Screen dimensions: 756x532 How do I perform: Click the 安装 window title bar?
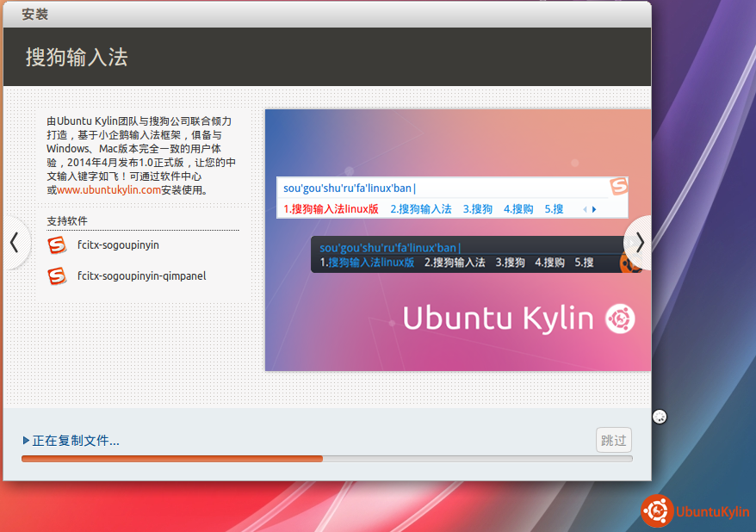[327, 14]
